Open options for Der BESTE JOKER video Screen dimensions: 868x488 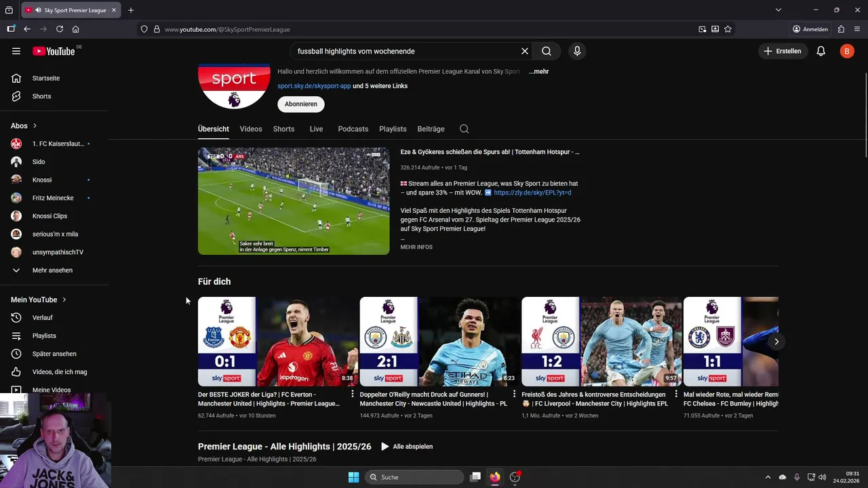click(353, 394)
